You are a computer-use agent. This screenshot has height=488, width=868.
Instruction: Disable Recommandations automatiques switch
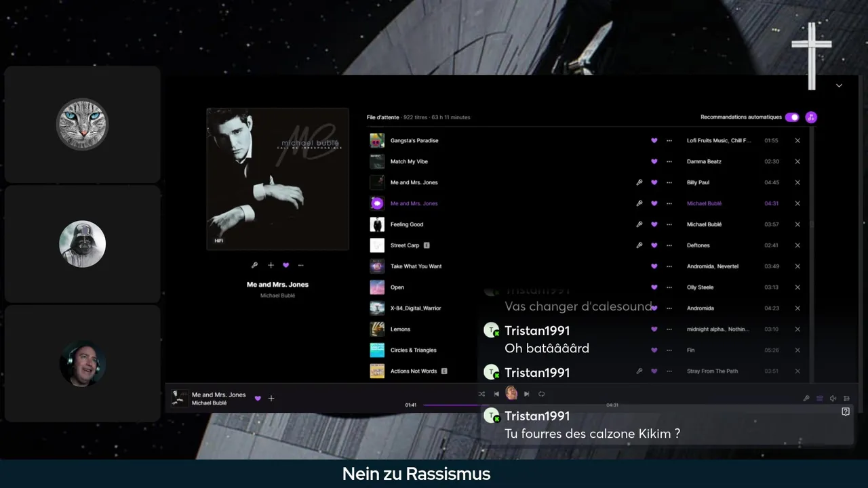(x=792, y=117)
